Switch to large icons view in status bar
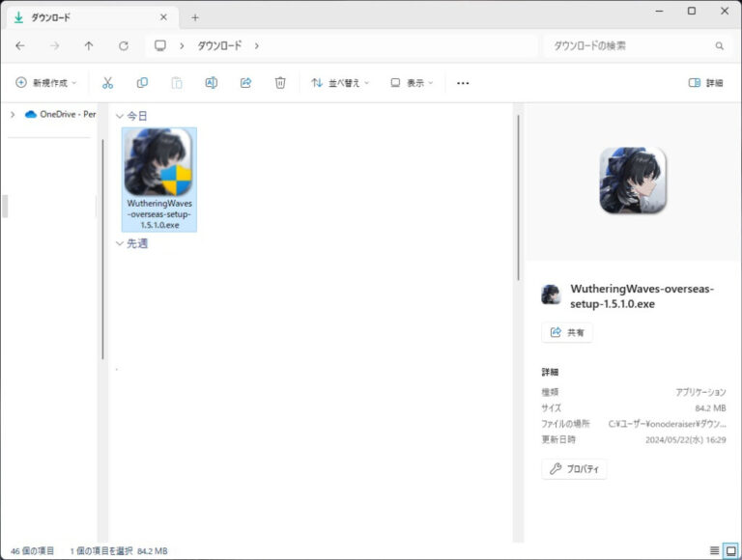 (x=731, y=550)
